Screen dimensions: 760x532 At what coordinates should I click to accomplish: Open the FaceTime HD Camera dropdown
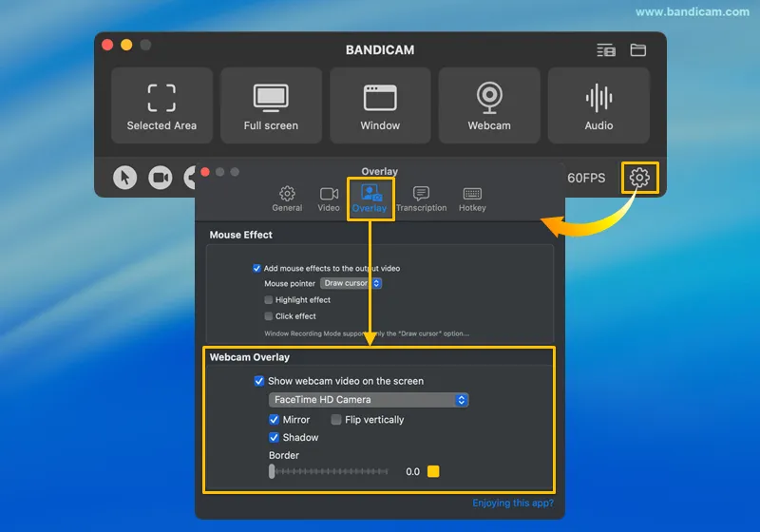coord(369,400)
